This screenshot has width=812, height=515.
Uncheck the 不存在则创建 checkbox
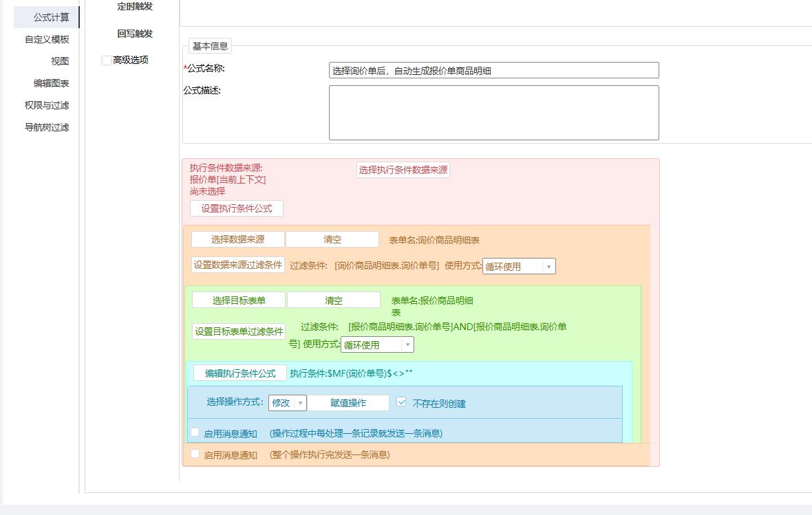(x=402, y=403)
